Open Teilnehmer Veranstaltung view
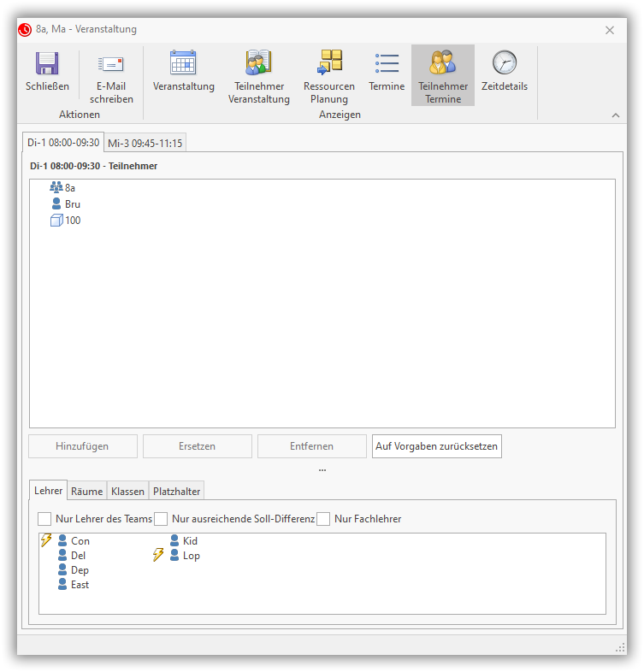 coord(258,65)
